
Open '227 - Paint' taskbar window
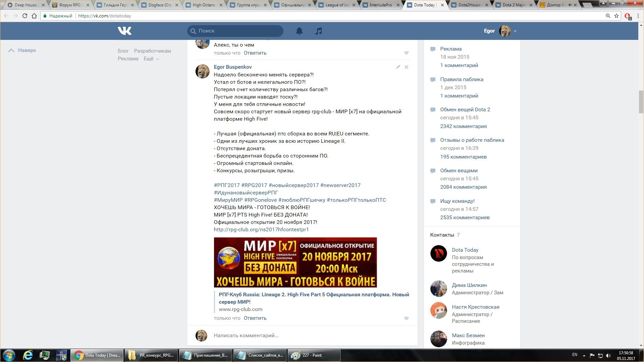tap(314, 355)
